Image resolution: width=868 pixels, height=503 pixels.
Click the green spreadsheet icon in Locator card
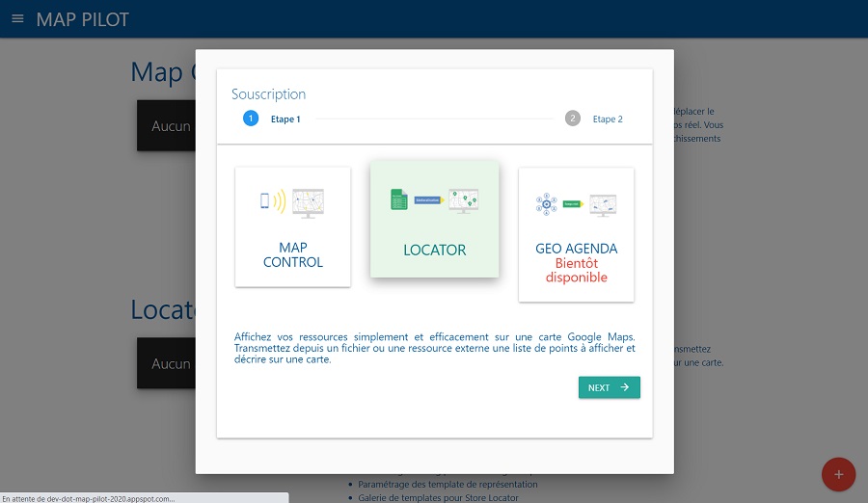pyautogui.click(x=398, y=199)
